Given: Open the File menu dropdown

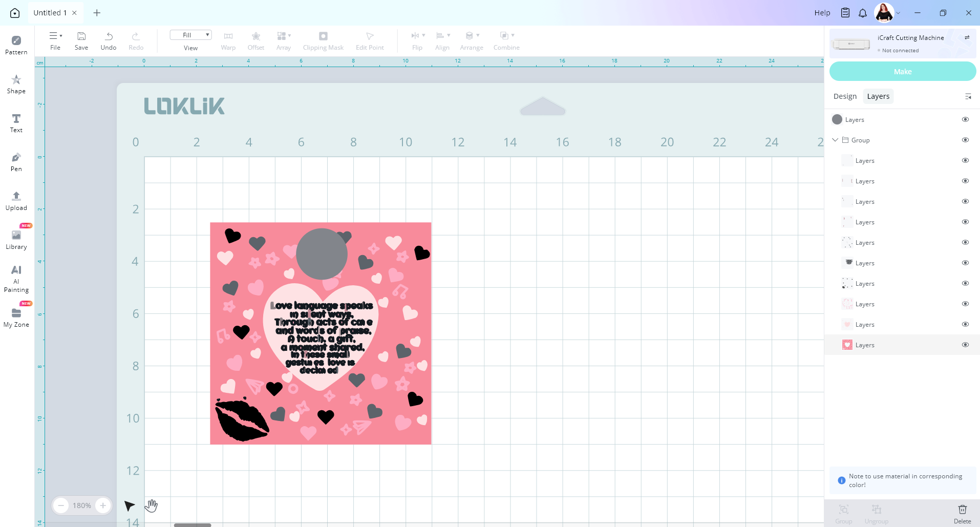Looking at the screenshot, I should 55,40.
